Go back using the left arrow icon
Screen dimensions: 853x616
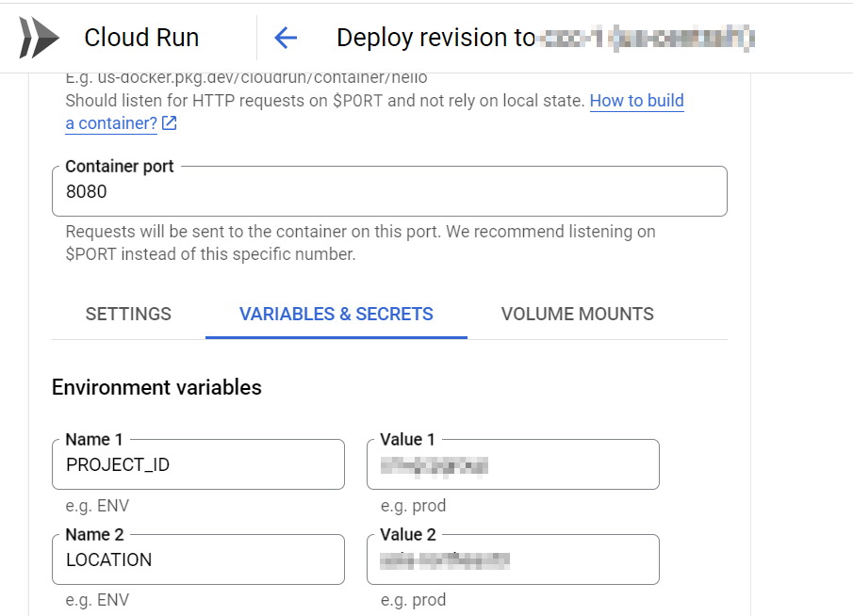[286, 38]
